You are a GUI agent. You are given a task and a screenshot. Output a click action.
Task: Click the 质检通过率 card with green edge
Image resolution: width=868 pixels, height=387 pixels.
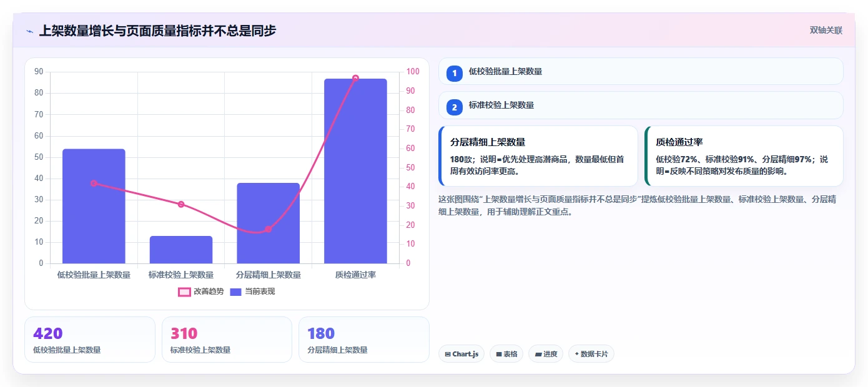pyautogui.click(x=744, y=156)
